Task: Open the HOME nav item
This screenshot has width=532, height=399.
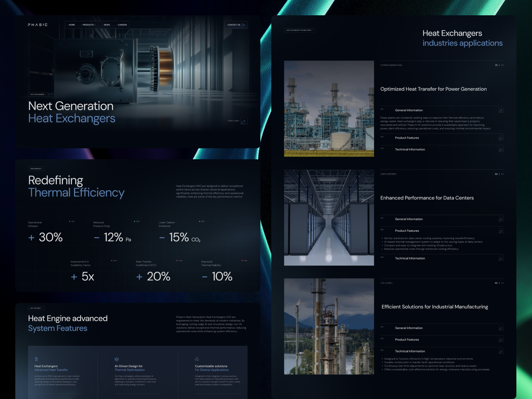Action: click(x=71, y=25)
